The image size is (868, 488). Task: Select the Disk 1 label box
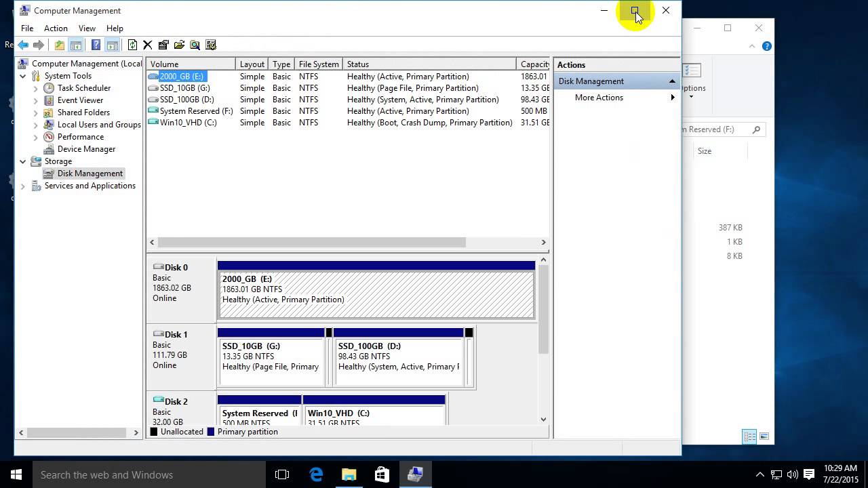point(182,357)
